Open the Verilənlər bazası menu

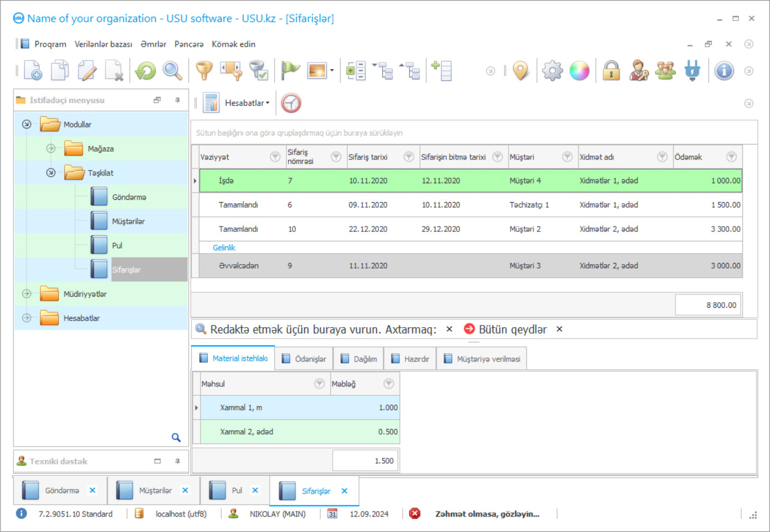click(104, 44)
